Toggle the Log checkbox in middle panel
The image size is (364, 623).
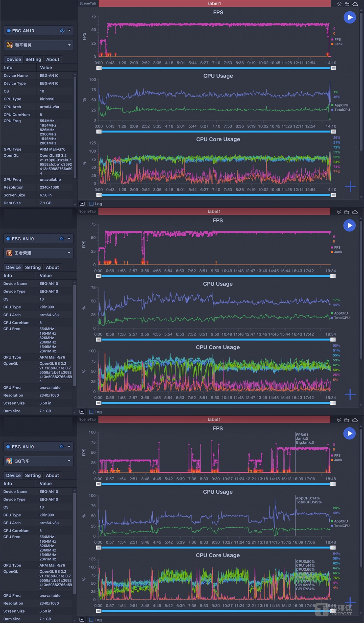[91, 412]
